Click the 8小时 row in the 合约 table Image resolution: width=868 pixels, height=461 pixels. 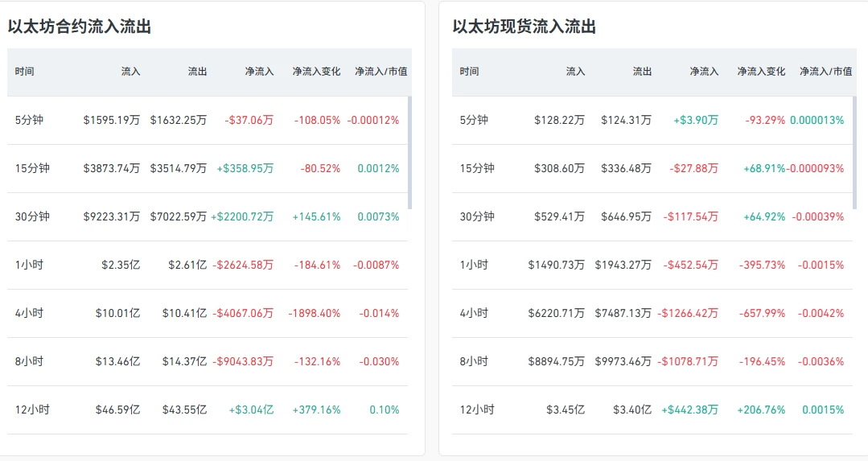click(x=208, y=361)
